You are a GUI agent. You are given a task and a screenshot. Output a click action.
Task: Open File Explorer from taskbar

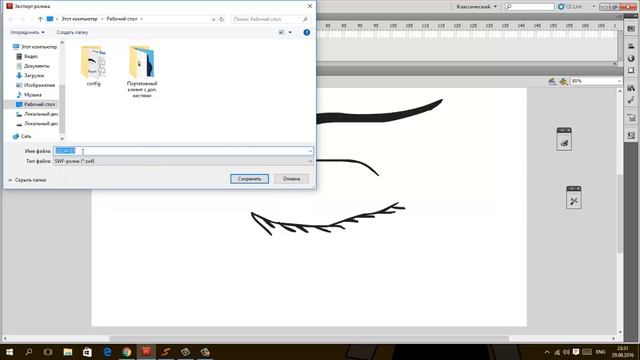[x=68, y=352]
